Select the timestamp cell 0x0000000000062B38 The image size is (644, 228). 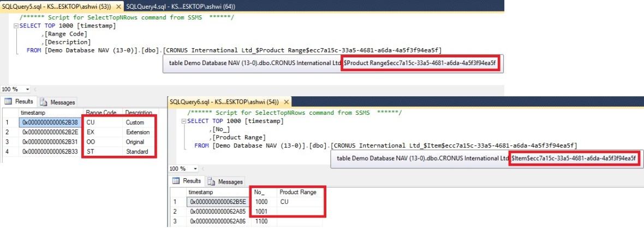point(50,122)
